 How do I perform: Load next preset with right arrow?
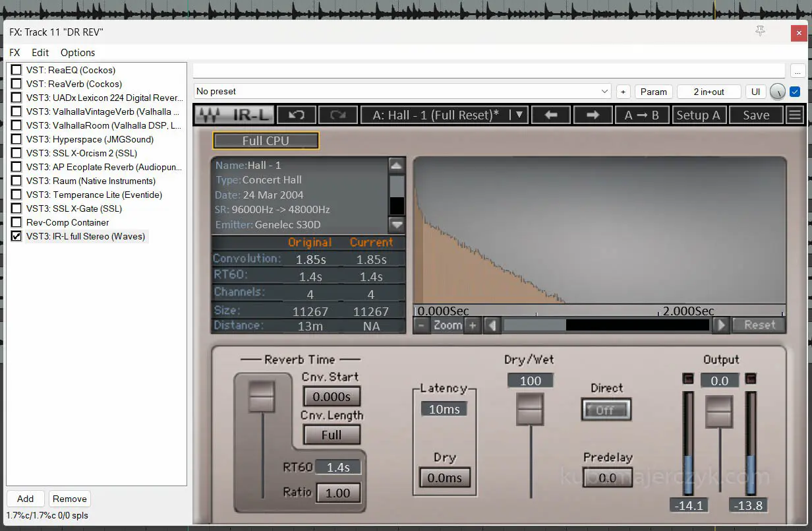pos(593,115)
